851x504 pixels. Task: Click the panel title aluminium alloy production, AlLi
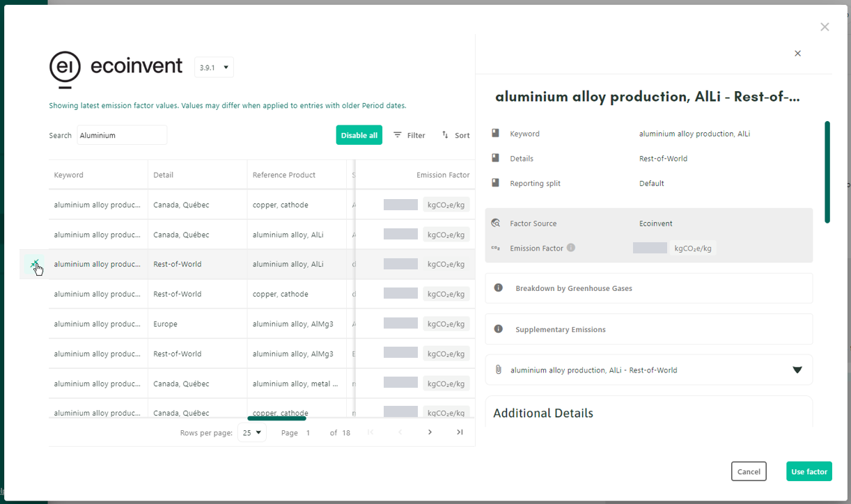[x=648, y=97]
